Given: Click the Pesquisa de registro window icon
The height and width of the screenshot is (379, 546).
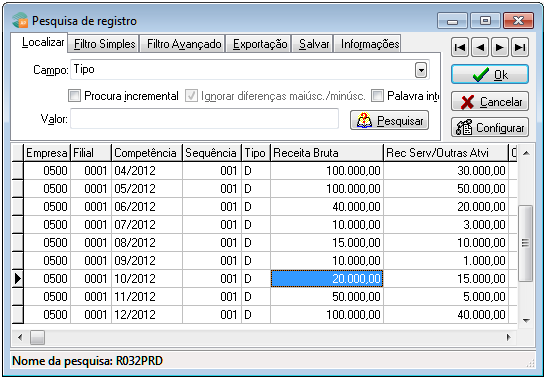Looking at the screenshot, I should (20, 21).
